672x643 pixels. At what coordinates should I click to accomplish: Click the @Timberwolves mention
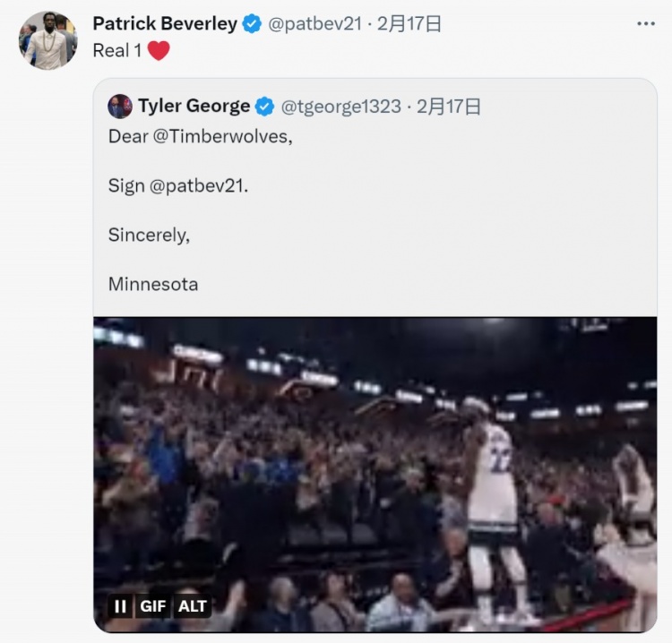tap(222, 137)
